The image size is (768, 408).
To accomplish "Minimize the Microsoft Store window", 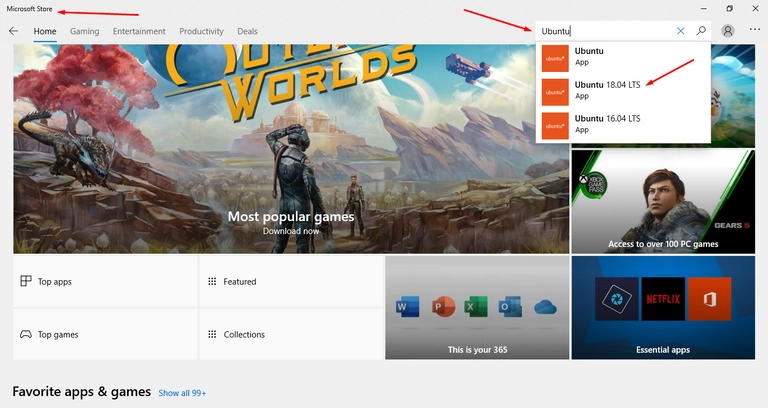I will (703, 8).
